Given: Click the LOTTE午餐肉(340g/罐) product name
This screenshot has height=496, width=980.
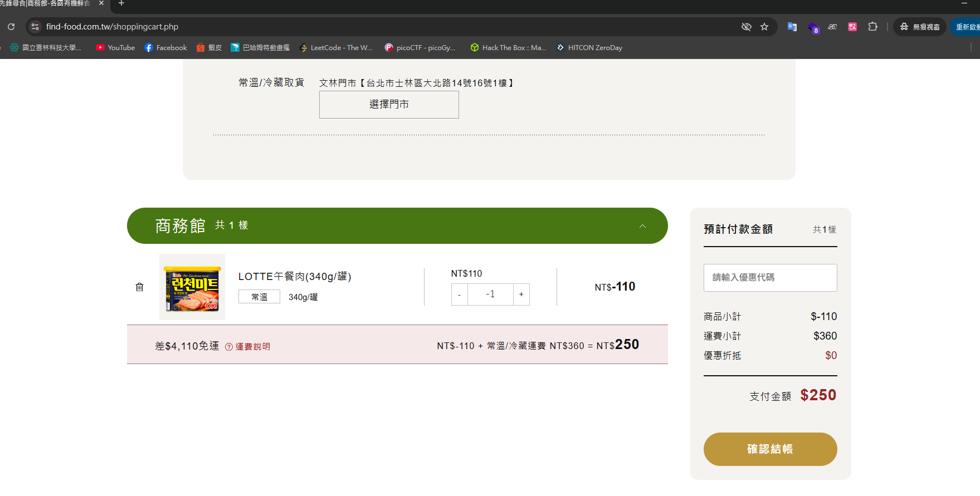Looking at the screenshot, I should 295,277.
